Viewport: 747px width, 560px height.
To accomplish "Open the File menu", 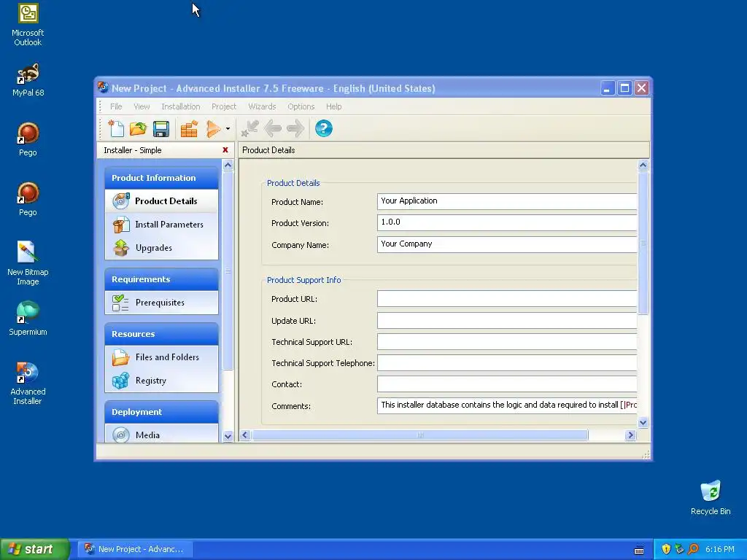I will (116, 106).
